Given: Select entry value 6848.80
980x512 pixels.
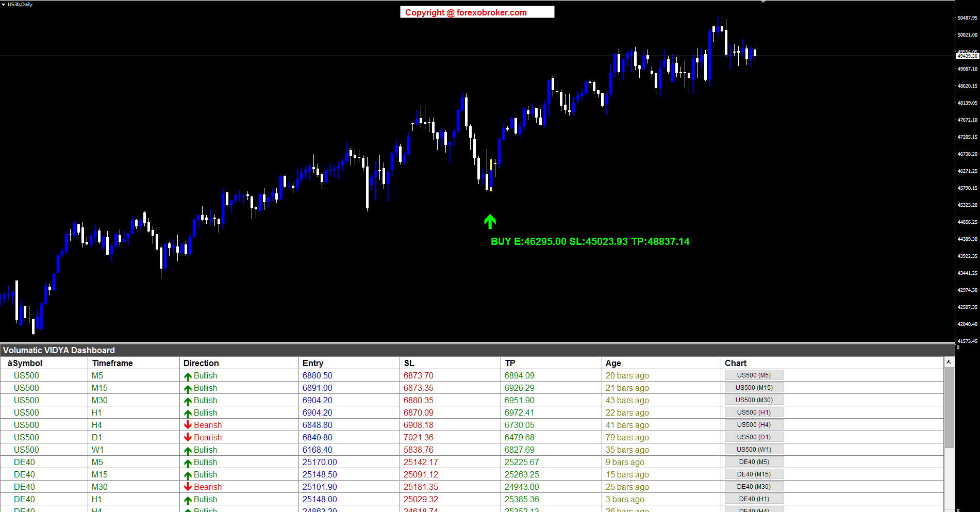Looking at the screenshot, I should tap(317, 425).
